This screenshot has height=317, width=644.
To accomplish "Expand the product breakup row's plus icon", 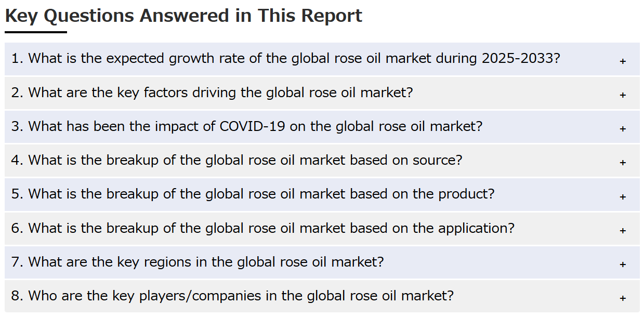I will click(623, 197).
